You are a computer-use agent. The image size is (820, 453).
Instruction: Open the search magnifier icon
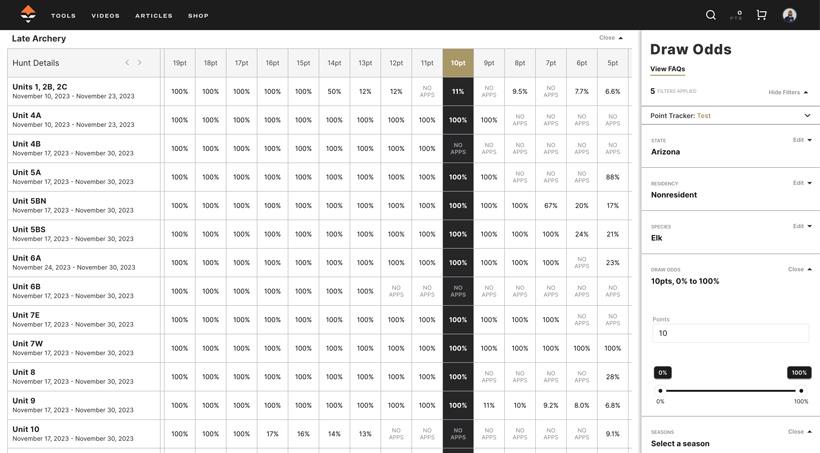coord(711,15)
